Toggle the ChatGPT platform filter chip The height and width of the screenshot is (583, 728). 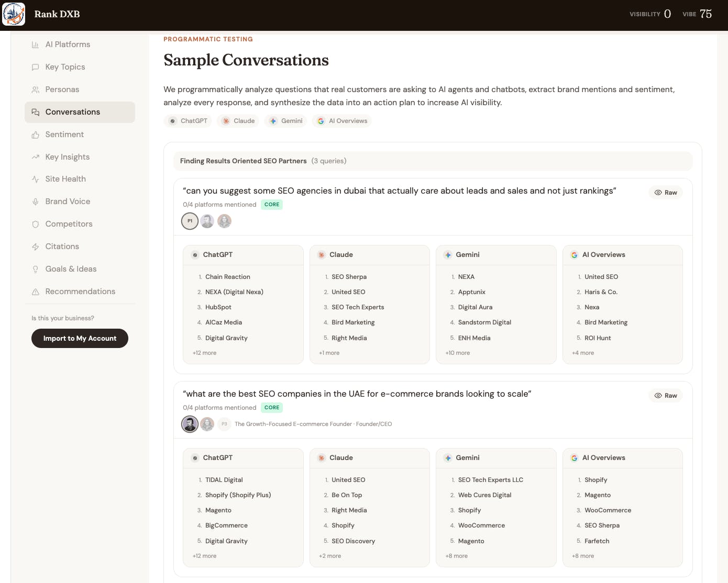188,121
